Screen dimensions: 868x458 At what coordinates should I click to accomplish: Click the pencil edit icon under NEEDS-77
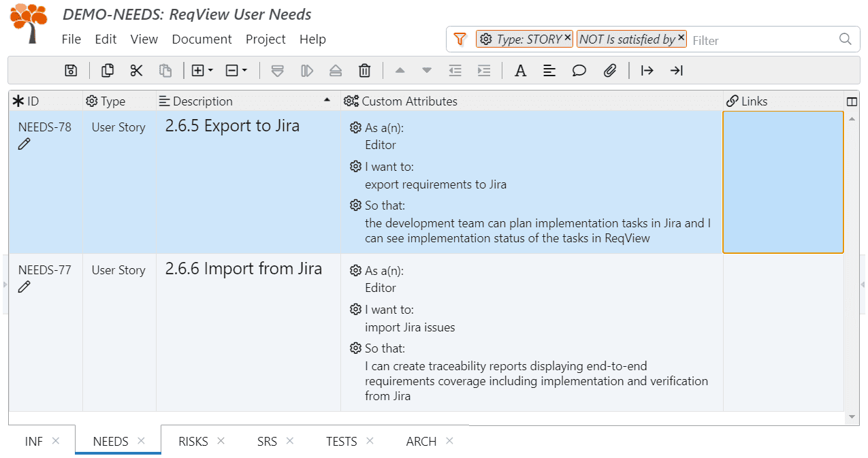(25, 287)
